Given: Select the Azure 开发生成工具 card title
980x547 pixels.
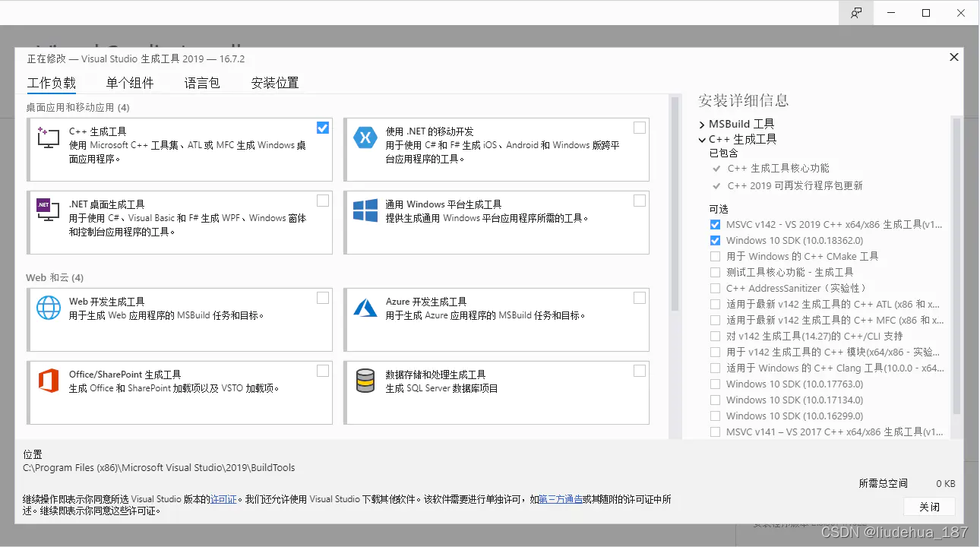Looking at the screenshot, I should pos(426,302).
